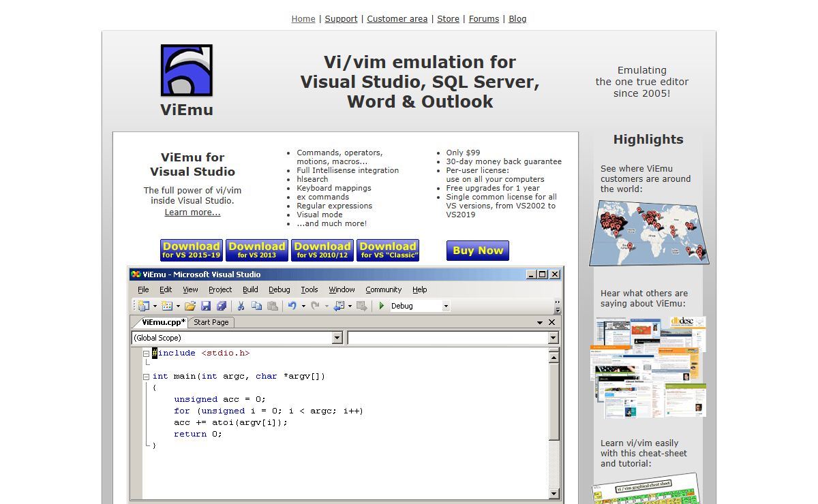Open the Debug configuration combo box

pos(420,306)
